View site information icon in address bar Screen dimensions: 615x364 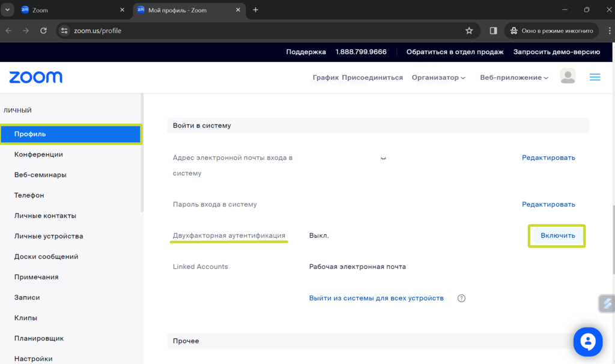tap(64, 31)
